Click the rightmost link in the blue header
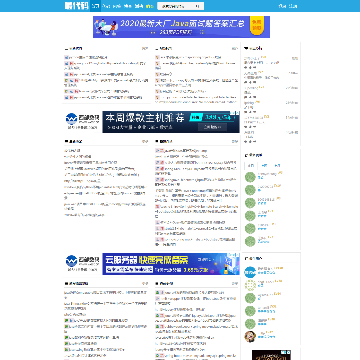 pos(293,6)
